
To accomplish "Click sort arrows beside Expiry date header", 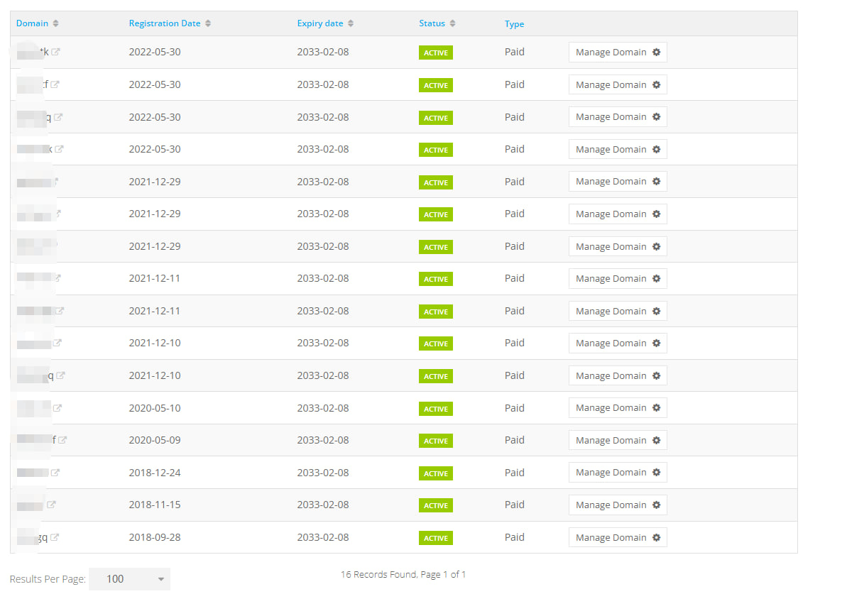I will [351, 23].
